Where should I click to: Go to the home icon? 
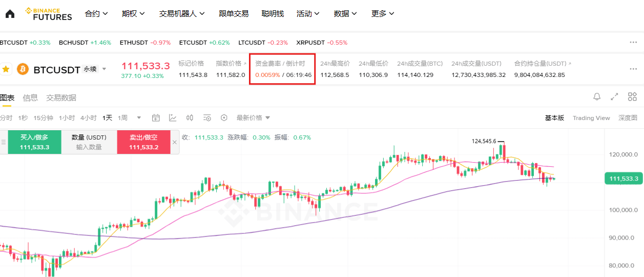[10, 14]
